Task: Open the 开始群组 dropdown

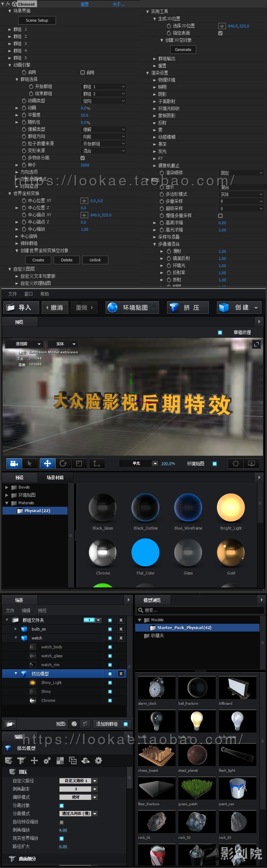Action: [104, 87]
